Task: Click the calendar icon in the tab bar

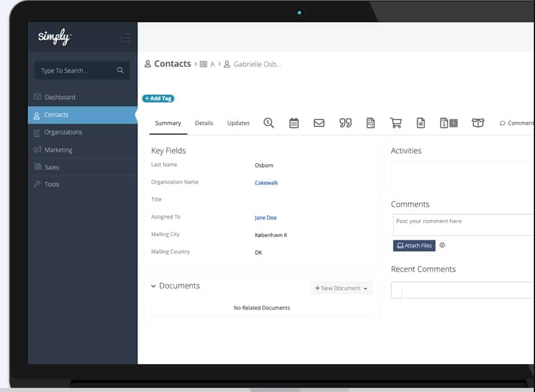Action: [294, 123]
